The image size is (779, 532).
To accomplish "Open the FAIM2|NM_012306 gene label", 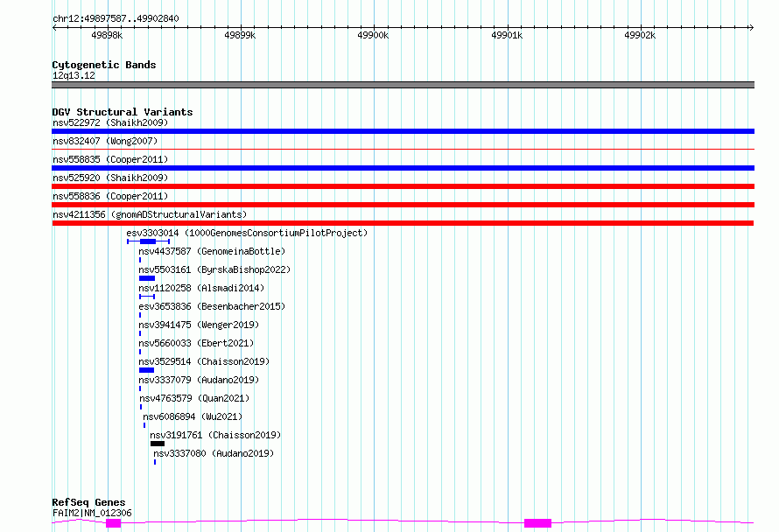I will (92, 513).
